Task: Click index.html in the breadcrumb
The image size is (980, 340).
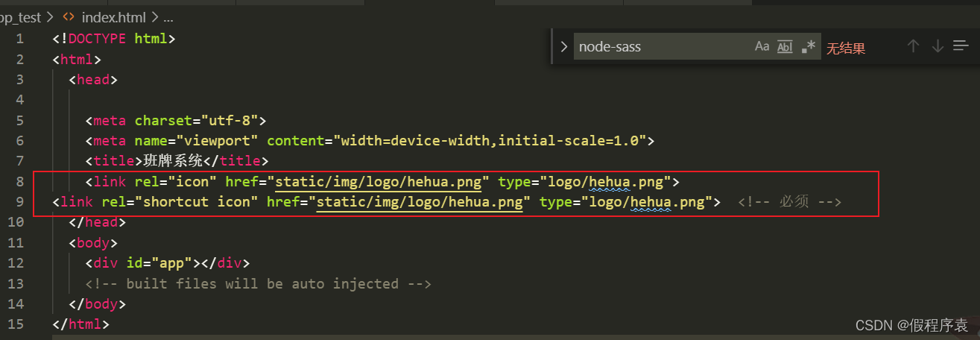Action: (113, 16)
